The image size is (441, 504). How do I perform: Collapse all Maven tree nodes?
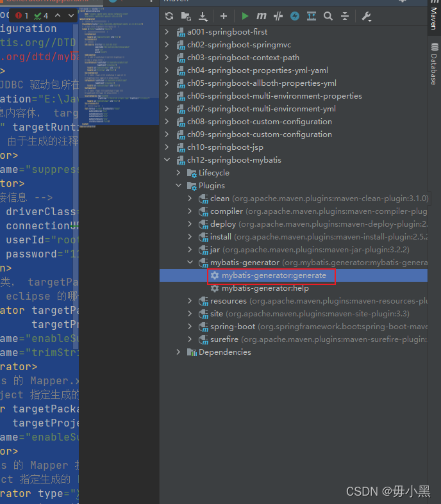345,16
